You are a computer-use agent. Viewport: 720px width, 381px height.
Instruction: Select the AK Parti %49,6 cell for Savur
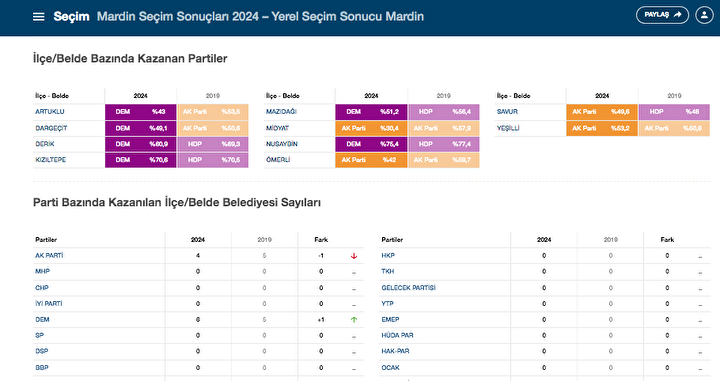(x=602, y=112)
